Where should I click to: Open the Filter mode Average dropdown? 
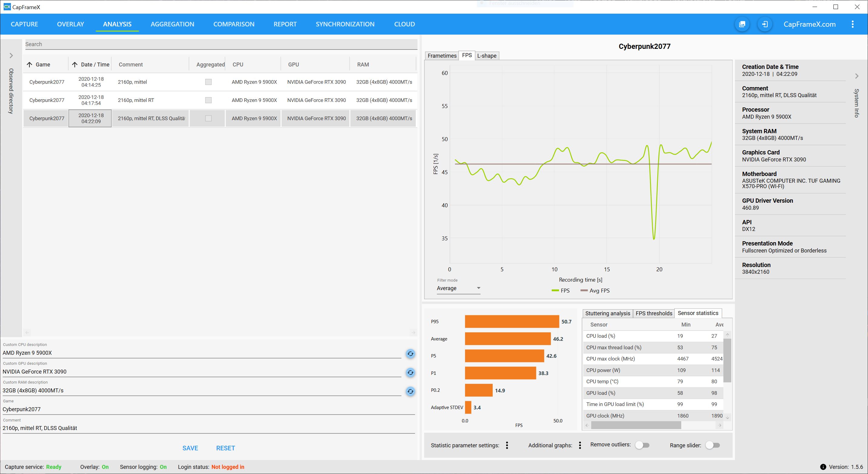coord(458,288)
